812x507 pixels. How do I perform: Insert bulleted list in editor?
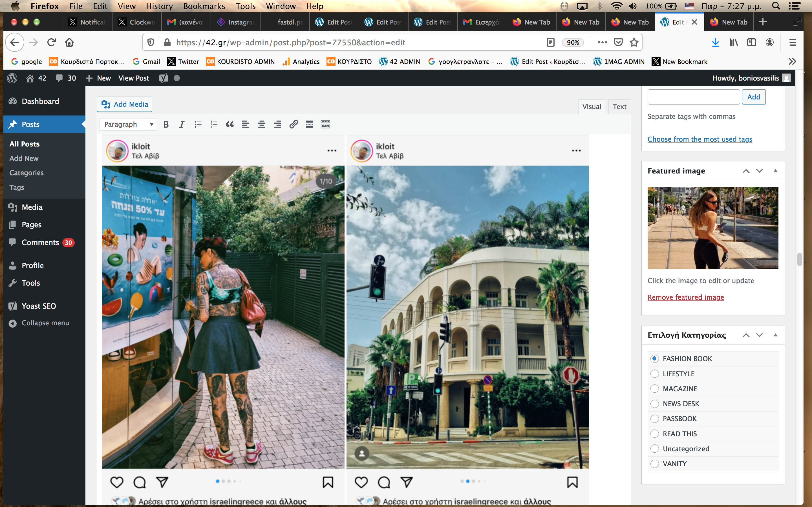pos(198,124)
